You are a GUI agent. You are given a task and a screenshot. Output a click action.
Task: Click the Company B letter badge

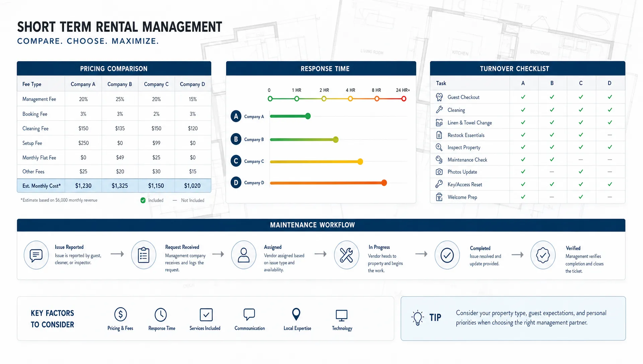236,139
